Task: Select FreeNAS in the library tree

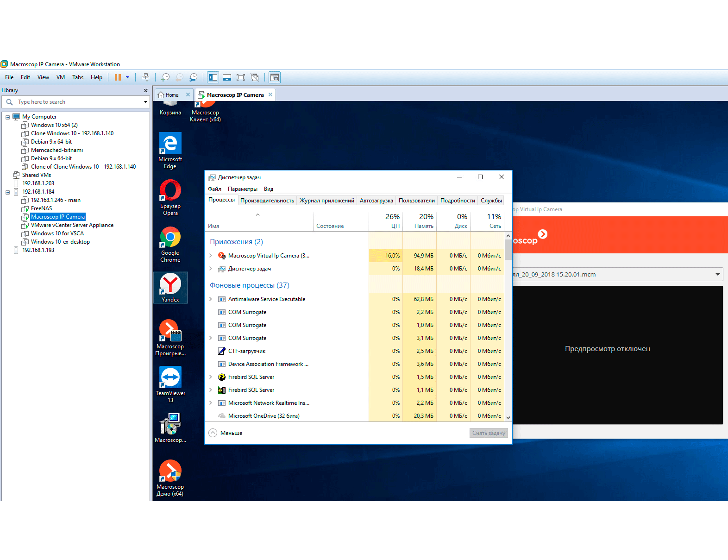Action: pos(41,208)
